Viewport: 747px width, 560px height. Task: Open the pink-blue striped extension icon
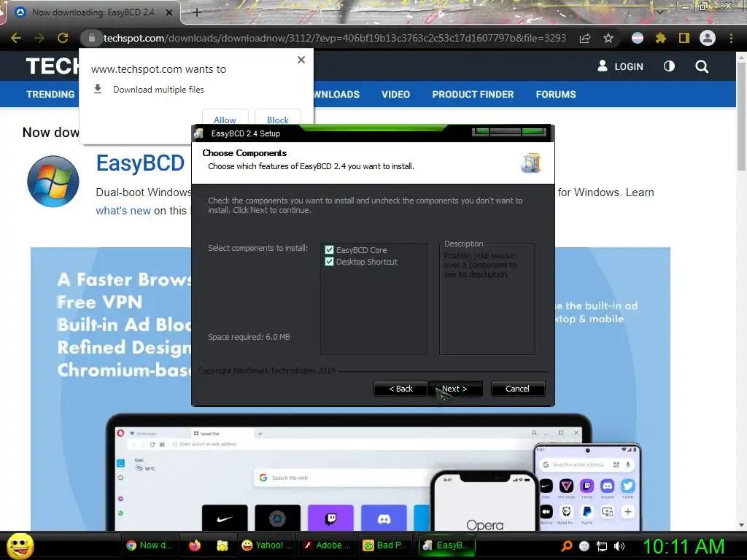[x=638, y=38]
